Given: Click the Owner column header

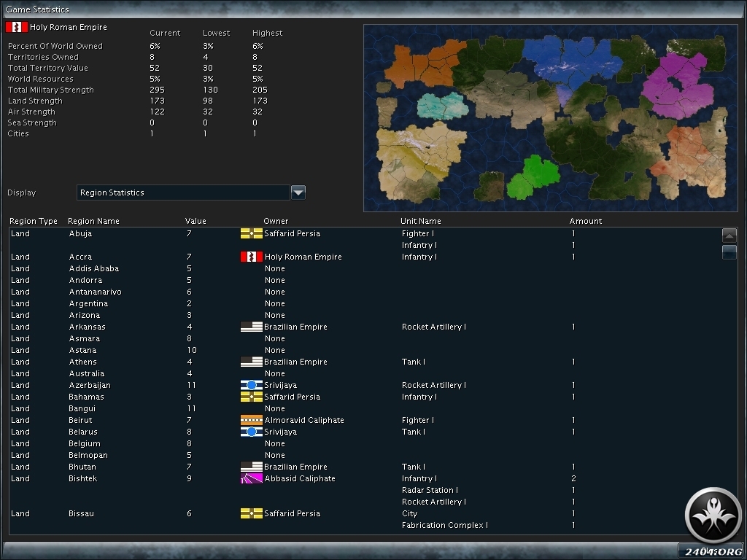Looking at the screenshot, I should coord(276,221).
